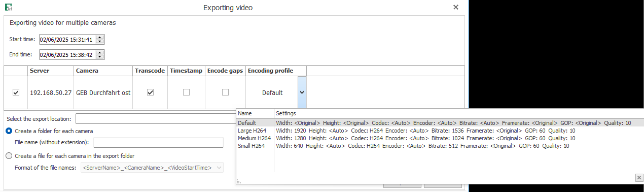Enable Encode gaps for GEB Durchfahrt ost

(x=225, y=92)
